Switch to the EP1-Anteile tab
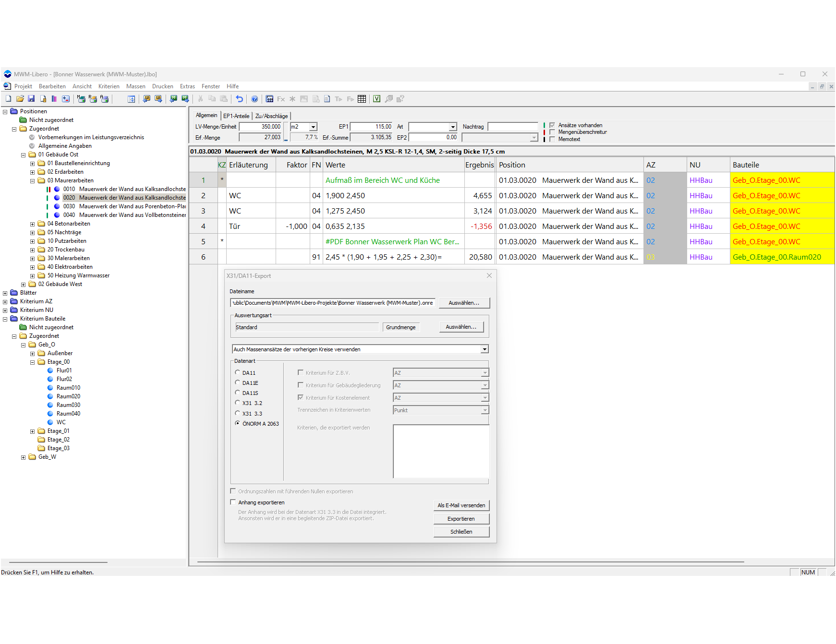The image size is (836, 644). 236,116
